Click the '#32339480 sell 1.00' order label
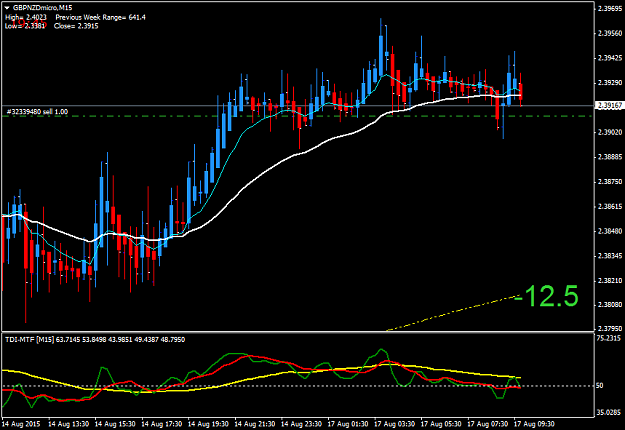The image size is (625, 430). point(37,112)
